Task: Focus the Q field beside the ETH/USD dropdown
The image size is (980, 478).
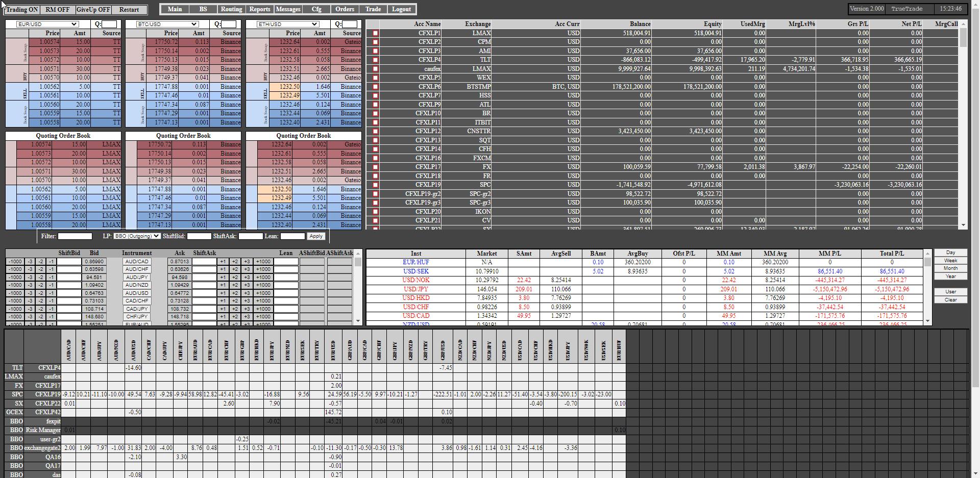Action: [350, 24]
